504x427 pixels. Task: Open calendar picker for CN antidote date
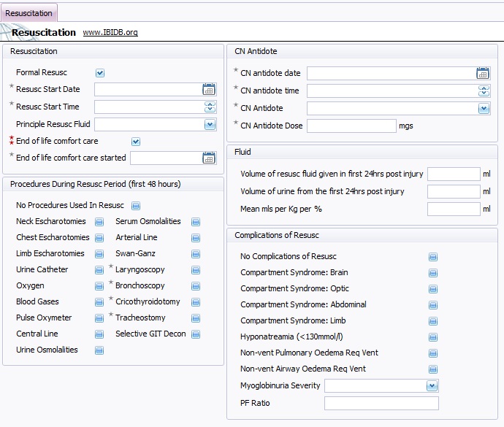point(483,73)
